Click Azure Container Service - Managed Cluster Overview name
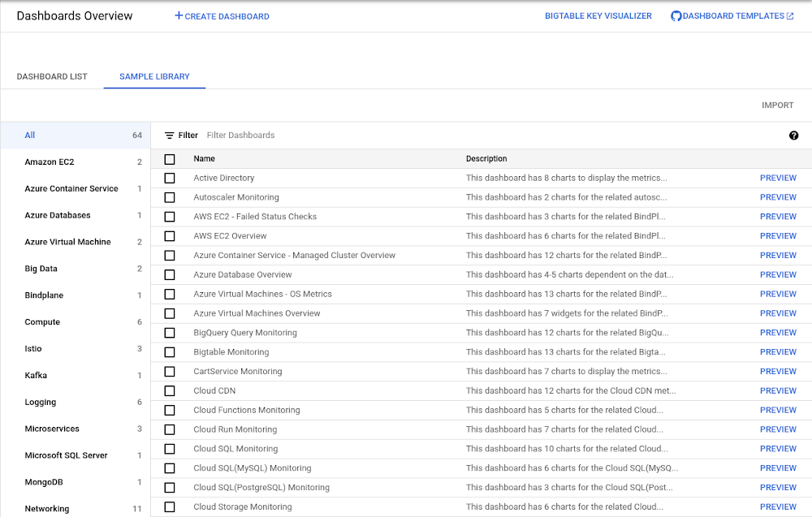 coord(294,256)
